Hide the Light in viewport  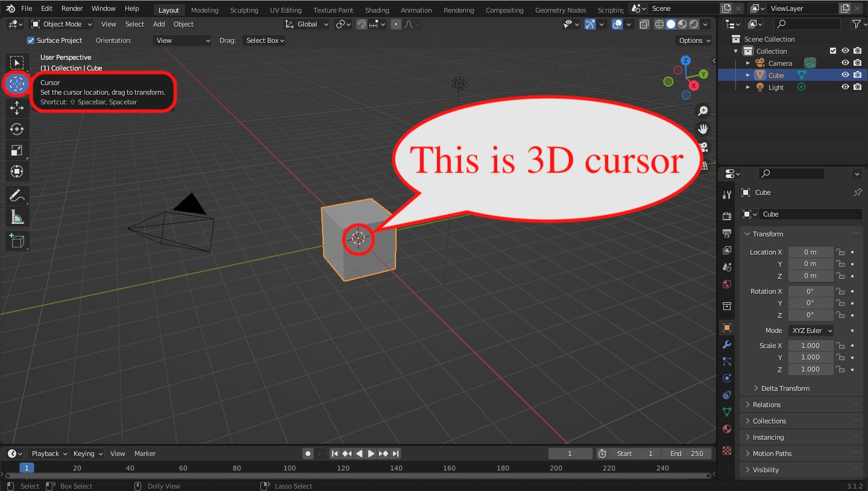pos(845,87)
